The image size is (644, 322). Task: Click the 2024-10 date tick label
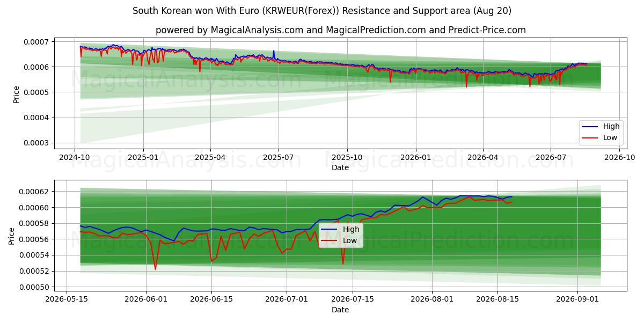coord(75,158)
